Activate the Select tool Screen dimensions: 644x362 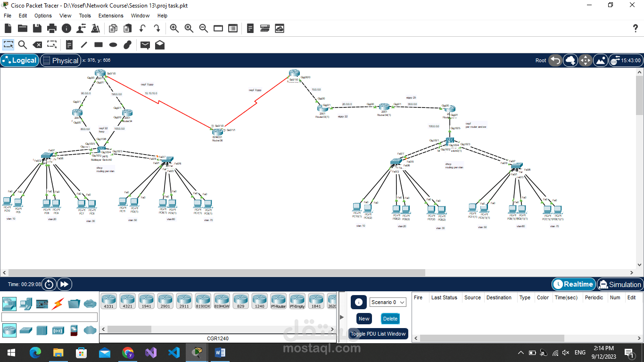(8, 45)
